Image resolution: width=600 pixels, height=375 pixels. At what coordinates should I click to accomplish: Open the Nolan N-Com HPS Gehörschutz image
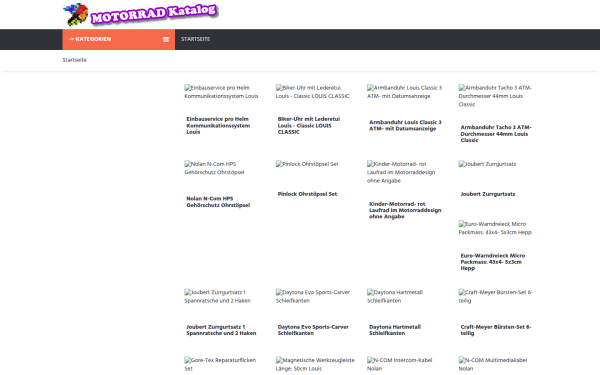[x=214, y=168]
